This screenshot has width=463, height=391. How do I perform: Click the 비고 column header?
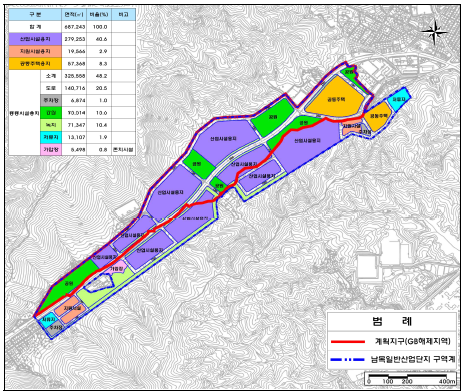click(124, 15)
